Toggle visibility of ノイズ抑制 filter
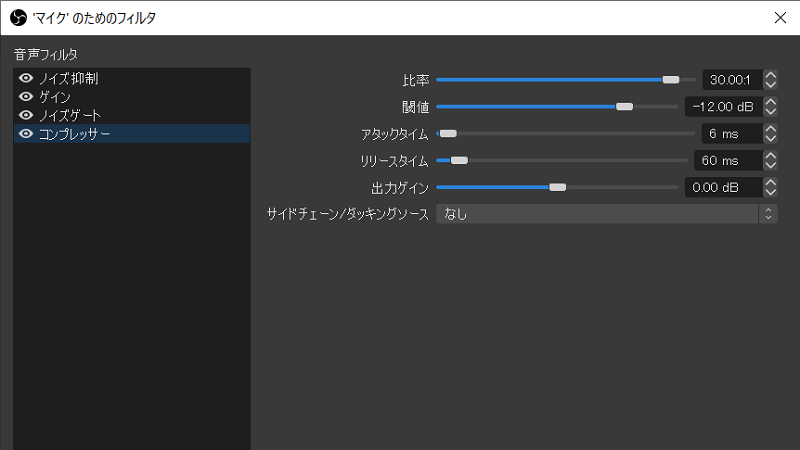Viewport: 800px width, 450px height. click(26, 78)
